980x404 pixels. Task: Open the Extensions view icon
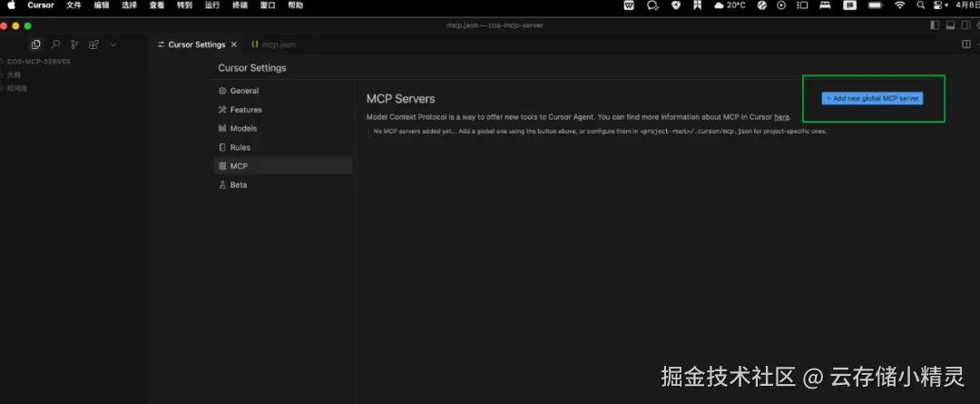click(93, 44)
